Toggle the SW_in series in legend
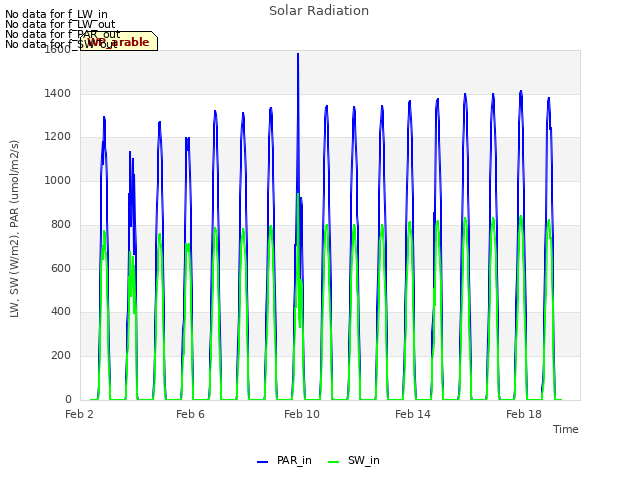The width and height of the screenshot is (640, 480). tap(354, 460)
